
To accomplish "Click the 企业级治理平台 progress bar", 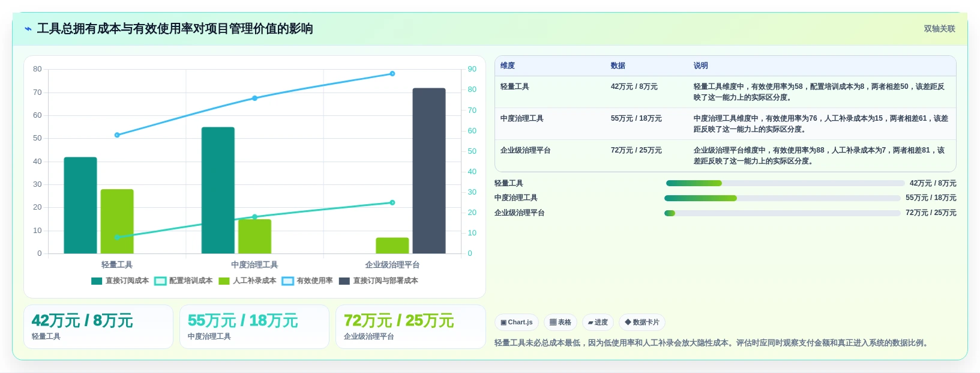I will (x=783, y=213).
